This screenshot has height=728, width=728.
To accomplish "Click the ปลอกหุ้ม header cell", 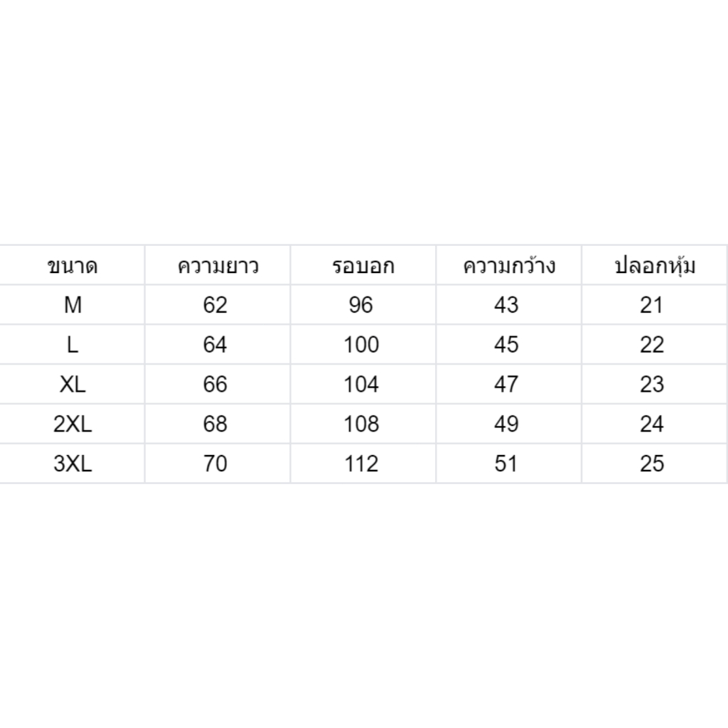I will coord(655,265).
